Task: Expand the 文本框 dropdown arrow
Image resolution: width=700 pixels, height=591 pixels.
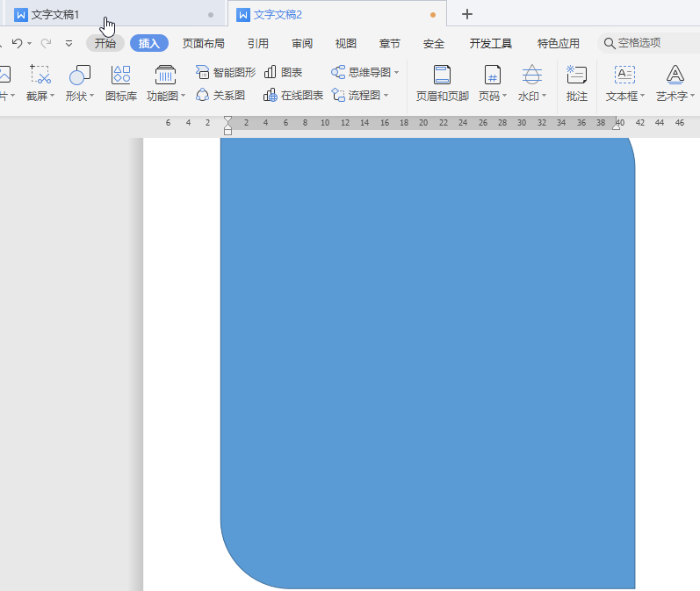Action: click(x=642, y=96)
